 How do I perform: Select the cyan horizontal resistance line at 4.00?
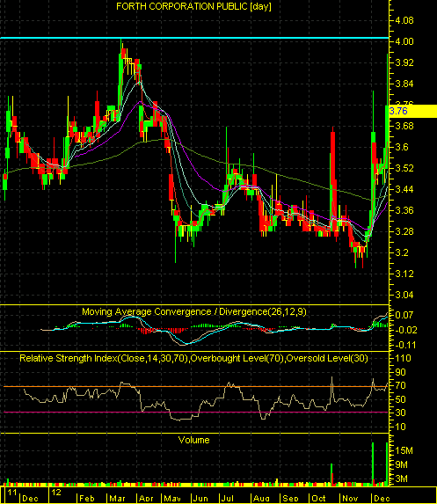tap(194, 38)
